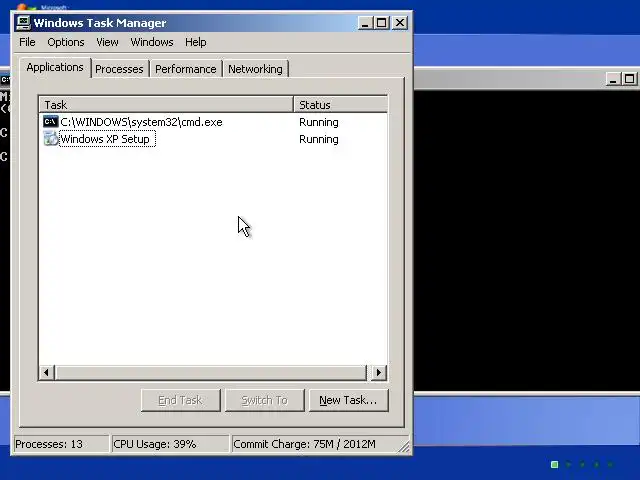Click the command prompt window's title icon

coord(5,79)
